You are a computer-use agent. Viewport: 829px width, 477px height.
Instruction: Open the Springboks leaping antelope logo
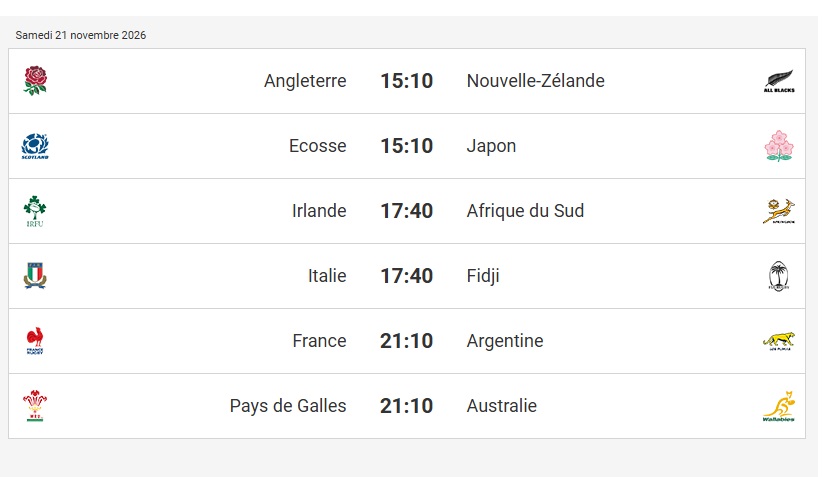point(779,211)
